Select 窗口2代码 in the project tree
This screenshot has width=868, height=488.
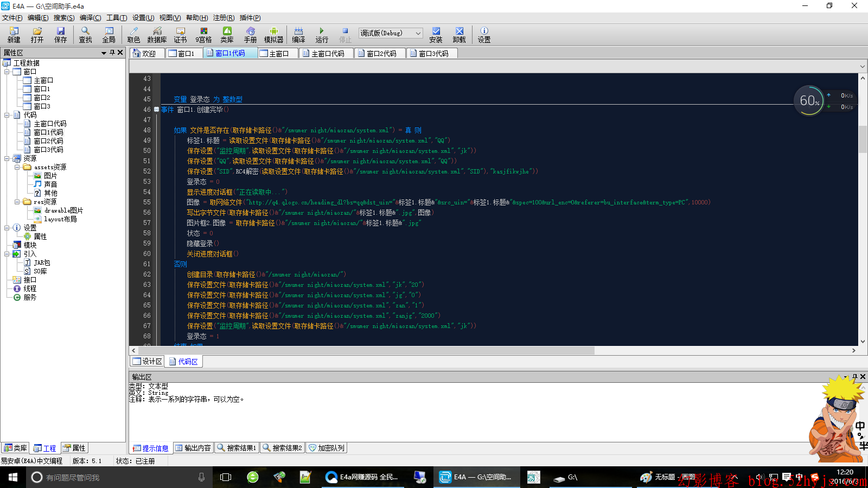click(48, 141)
